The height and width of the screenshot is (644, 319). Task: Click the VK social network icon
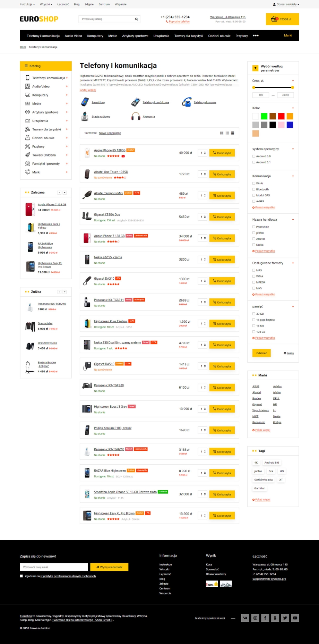pos(245,618)
